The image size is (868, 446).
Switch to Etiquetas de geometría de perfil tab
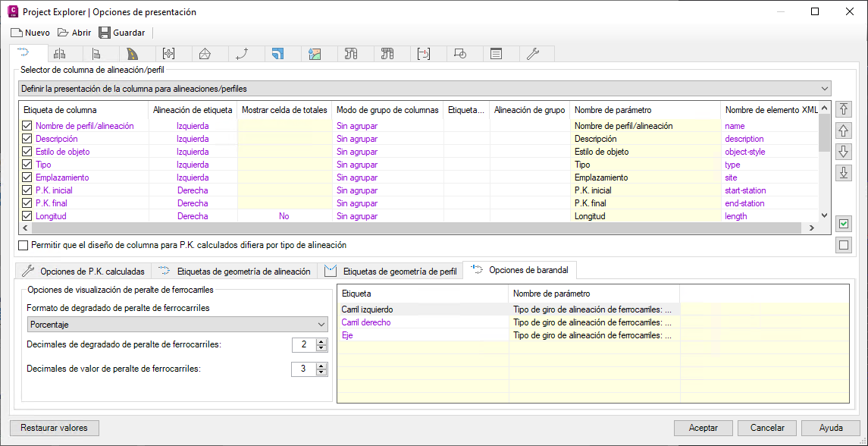[x=391, y=271]
